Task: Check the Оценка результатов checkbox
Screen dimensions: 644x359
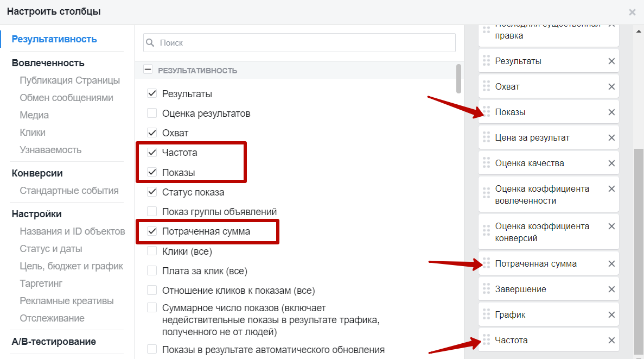Action: click(x=152, y=113)
